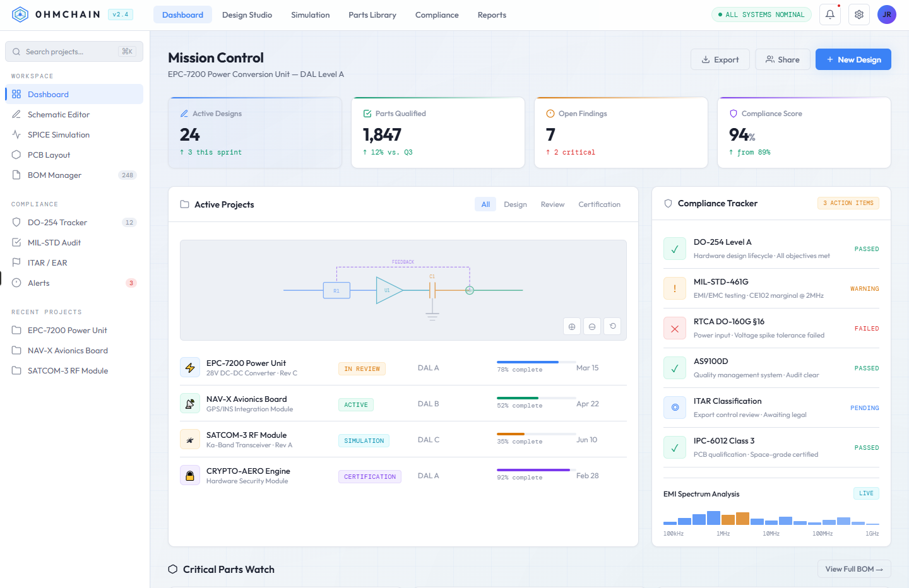Click the Export button
Screen dimensions: 909x588
[720, 59]
